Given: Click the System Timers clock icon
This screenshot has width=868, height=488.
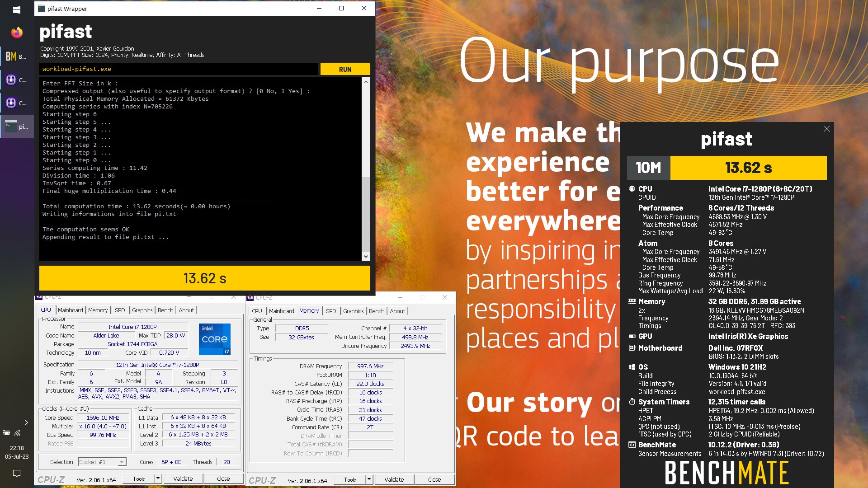Looking at the screenshot, I should [x=632, y=402].
